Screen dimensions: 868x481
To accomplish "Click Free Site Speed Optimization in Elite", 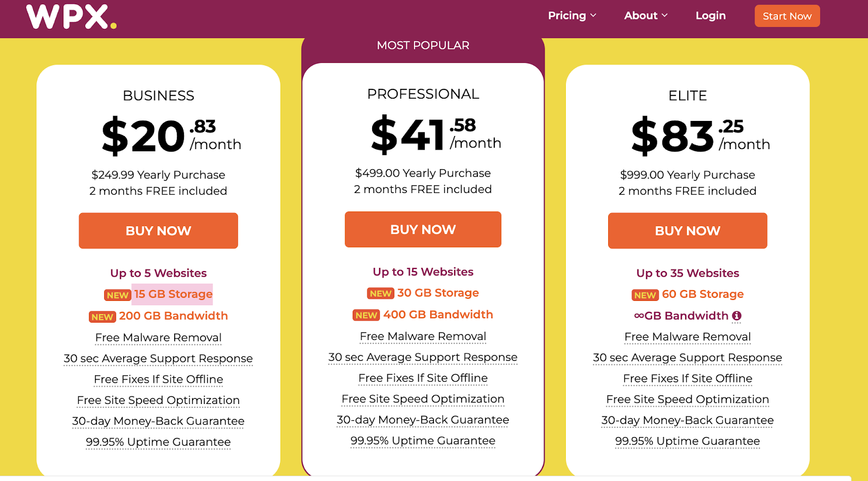I will (x=687, y=400).
